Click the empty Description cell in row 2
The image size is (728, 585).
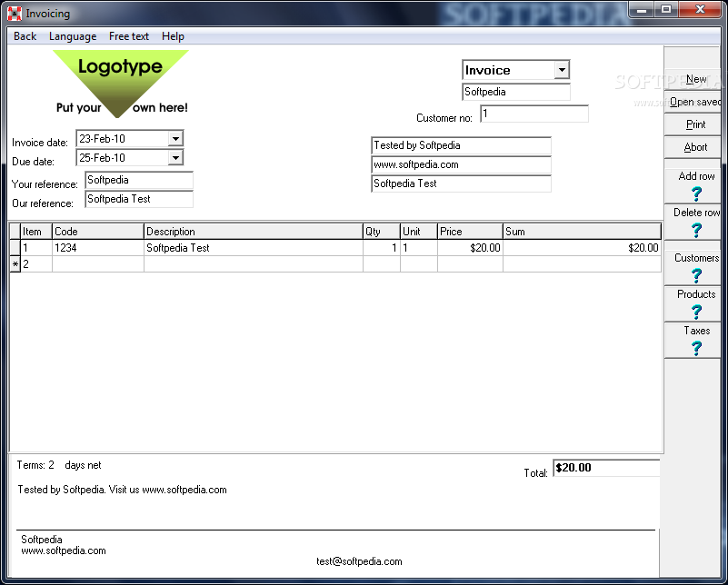click(254, 264)
